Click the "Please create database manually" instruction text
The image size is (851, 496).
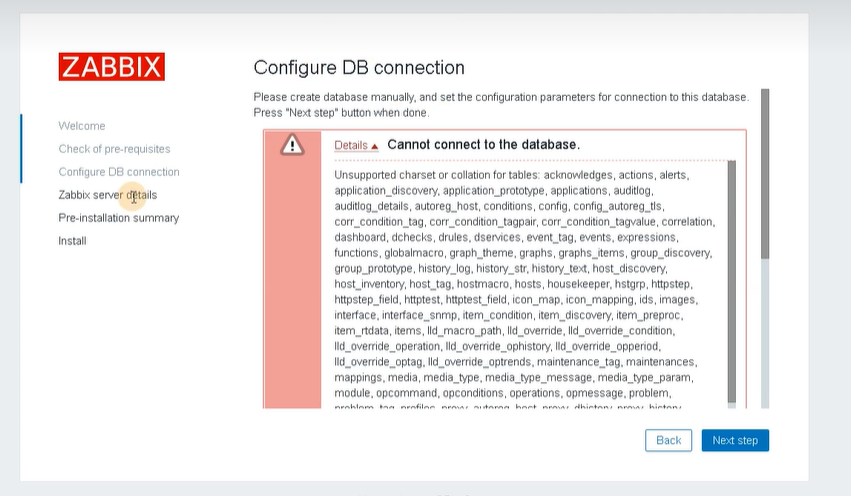pos(501,105)
